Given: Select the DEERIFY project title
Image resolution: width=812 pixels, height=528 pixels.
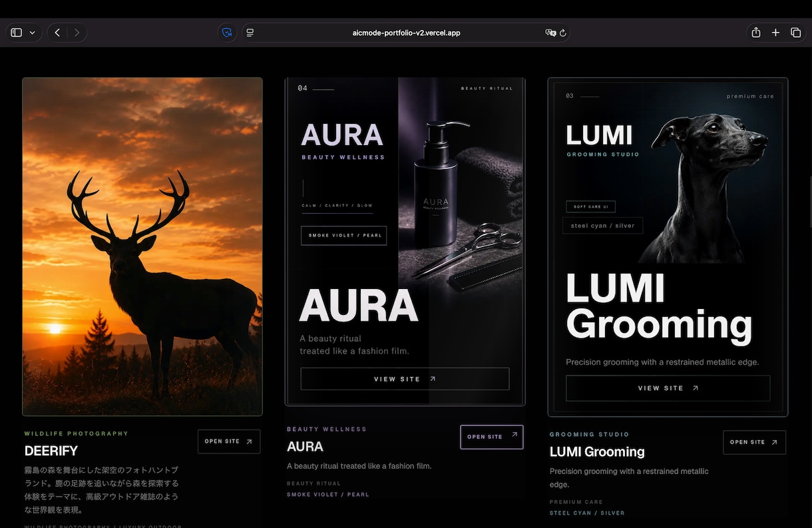Looking at the screenshot, I should pyautogui.click(x=51, y=451).
